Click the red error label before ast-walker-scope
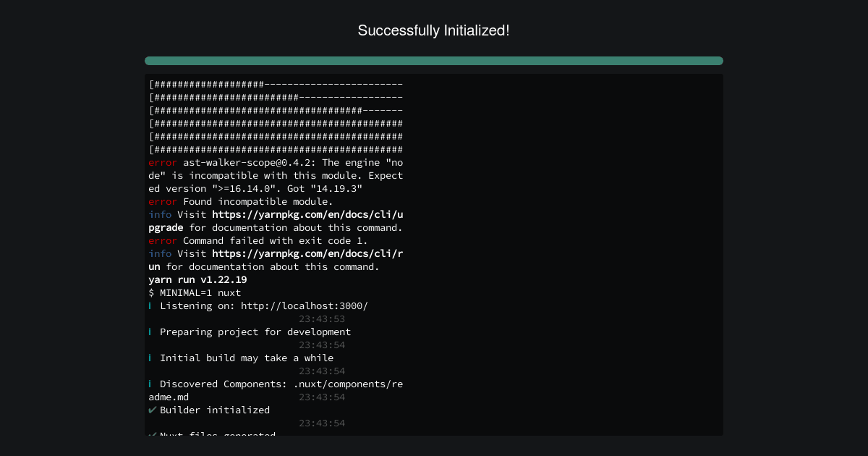Viewport: 868px width, 456px height. tap(163, 162)
